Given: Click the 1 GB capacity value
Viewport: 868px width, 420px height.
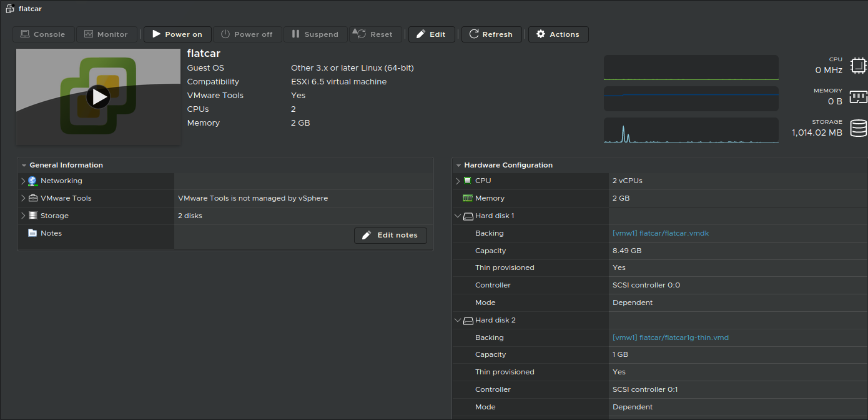Looking at the screenshot, I should point(620,354).
